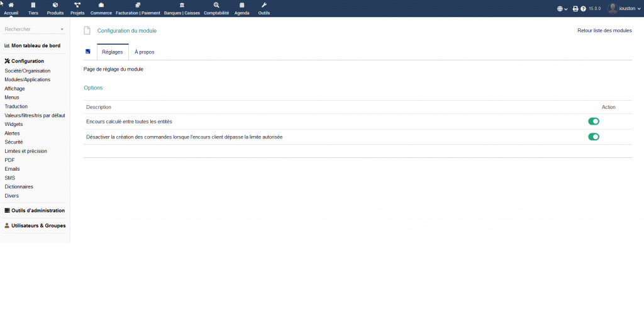644x311 pixels.
Task: Click the 15.0.0 version label
Action: pyautogui.click(x=595, y=9)
